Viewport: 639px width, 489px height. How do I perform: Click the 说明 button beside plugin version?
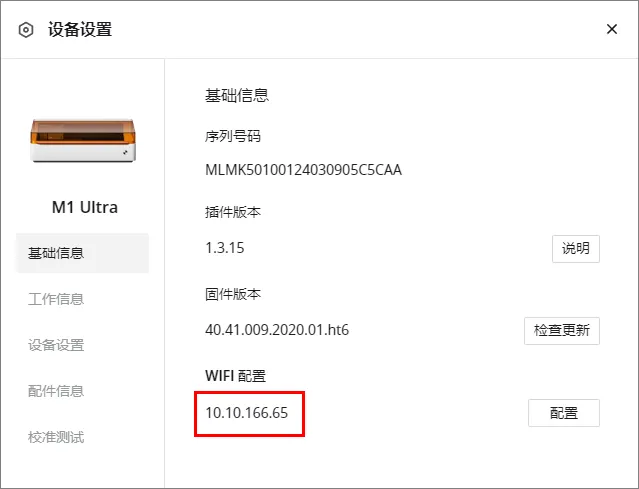coord(576,249)
